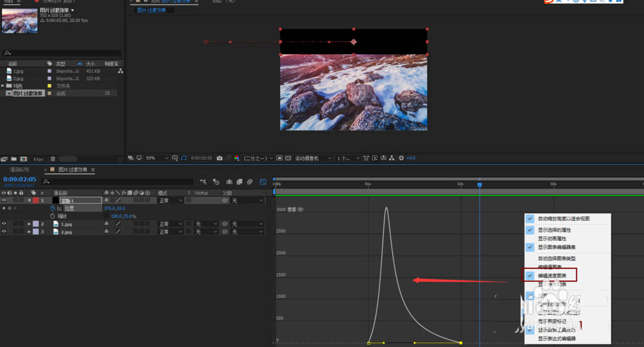Hide layer 1.jpg with eye icon
Screen dimensions: 644x347
4,223
